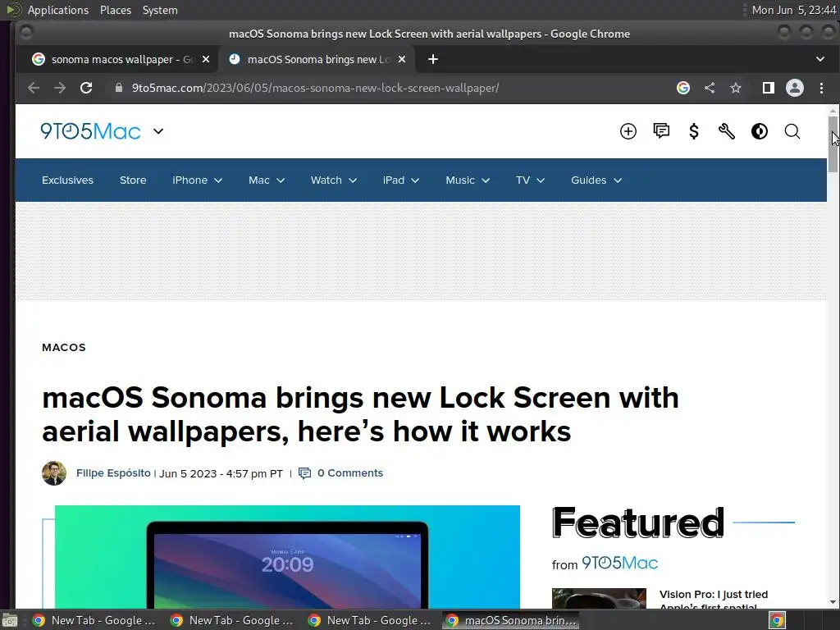Open new tab with plus button
Image resolution: width=840 pixels, height=630 pixels.
(433, 59)
